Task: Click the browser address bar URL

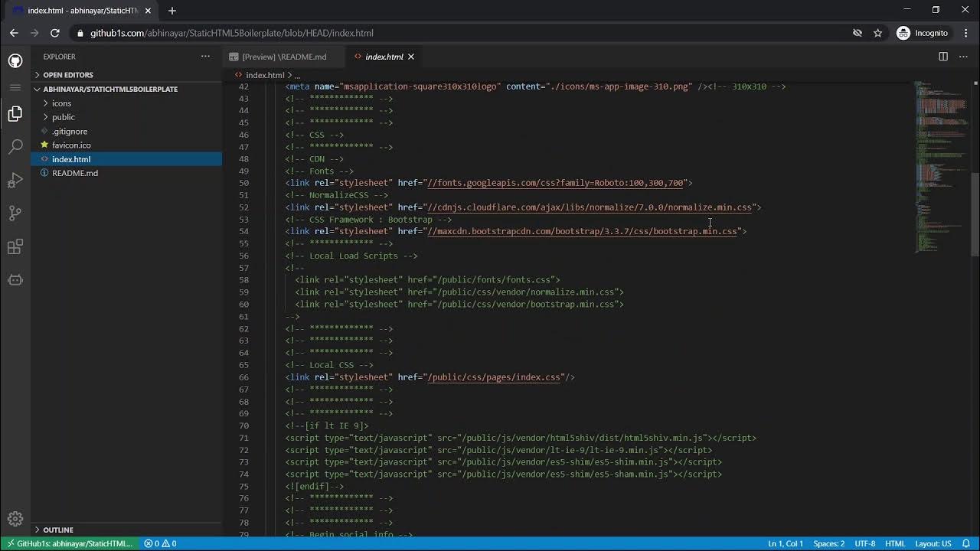Action: [231, 33]
